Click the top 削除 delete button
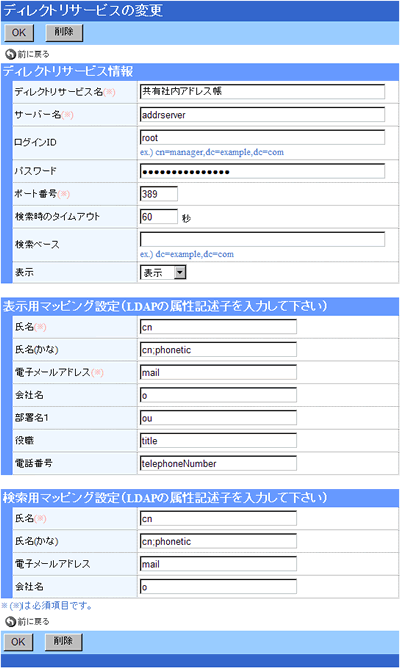 pos(64,33)
